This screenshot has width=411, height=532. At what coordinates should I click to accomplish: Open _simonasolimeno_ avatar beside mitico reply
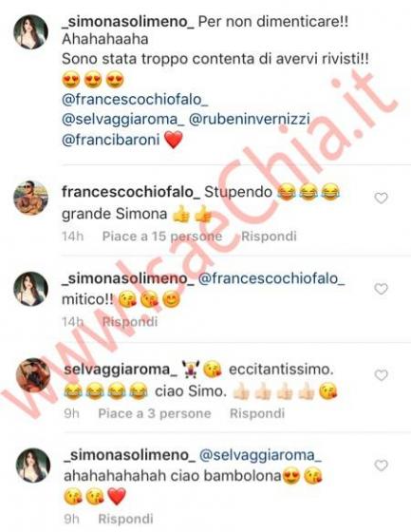[x=30, y=289]
